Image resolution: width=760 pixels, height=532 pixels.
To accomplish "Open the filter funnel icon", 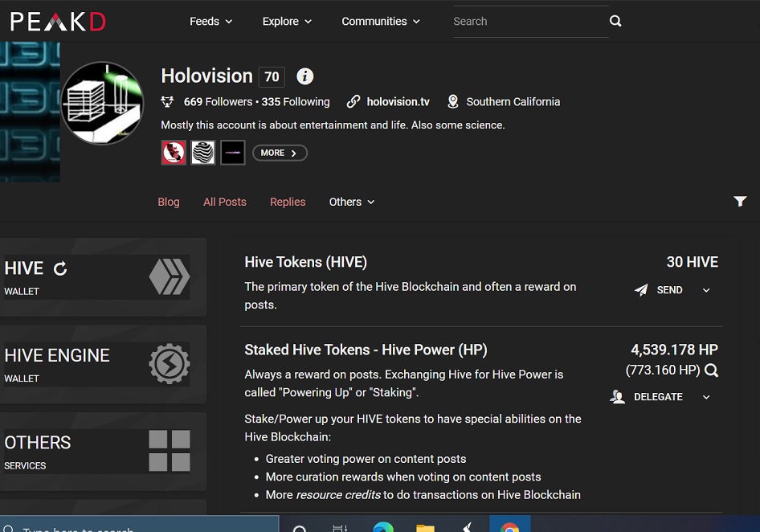I will tap(740, 201).
